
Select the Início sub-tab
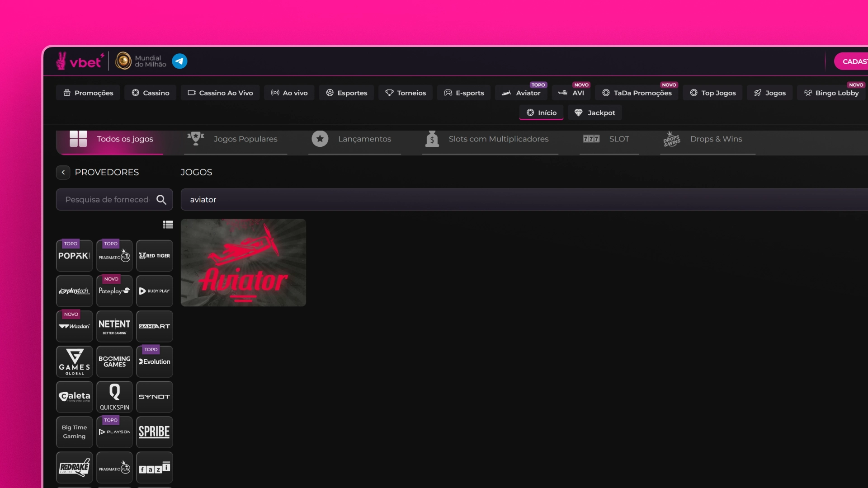coord(541,113)
